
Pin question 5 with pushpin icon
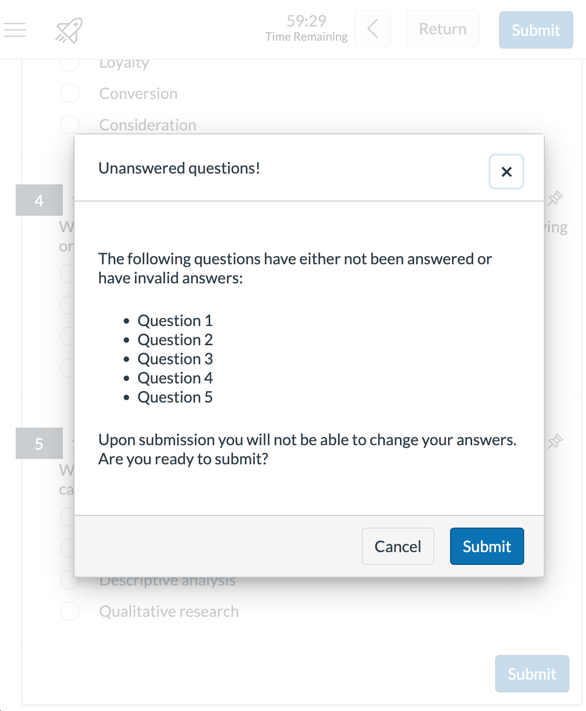click(555, 441)
